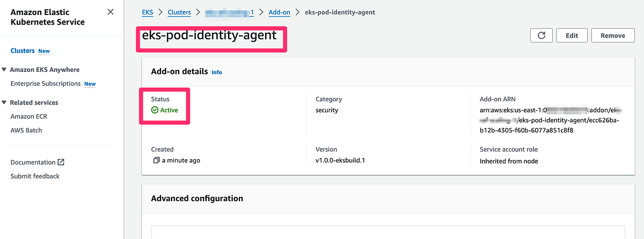Click the green Active status icon
This screenshot has height=239, width=644.
click(x=155, y=110)
